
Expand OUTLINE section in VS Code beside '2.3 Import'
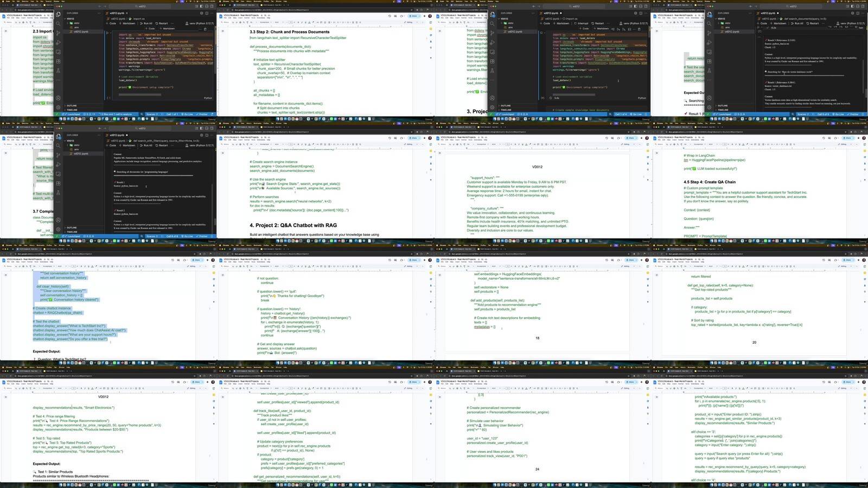point(72,106)
